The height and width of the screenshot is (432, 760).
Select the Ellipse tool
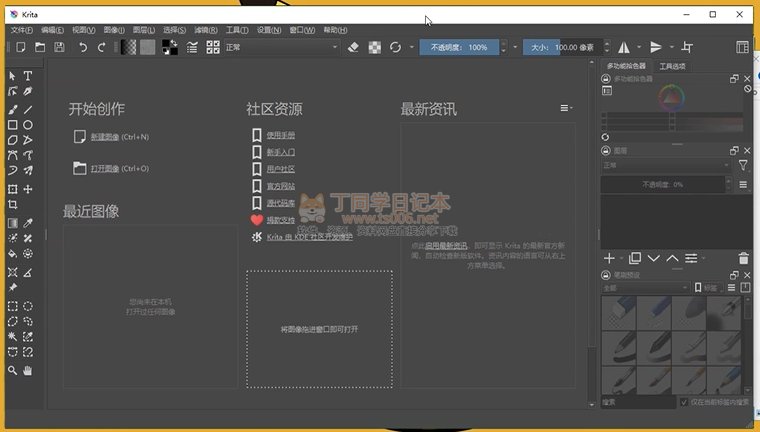point(28,125)
